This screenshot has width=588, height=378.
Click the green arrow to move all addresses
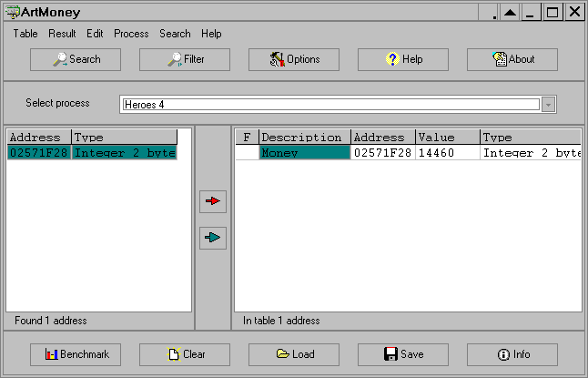pyautogui.click(x=213, y=238)
